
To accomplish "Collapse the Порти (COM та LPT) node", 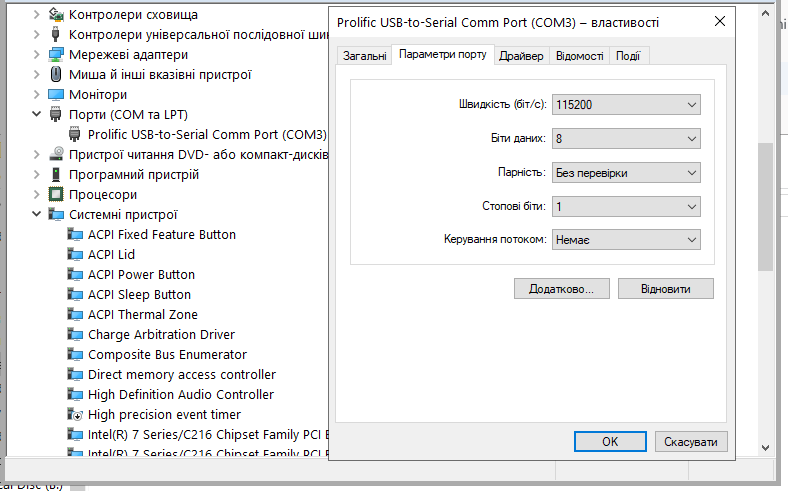I will 36,114.
